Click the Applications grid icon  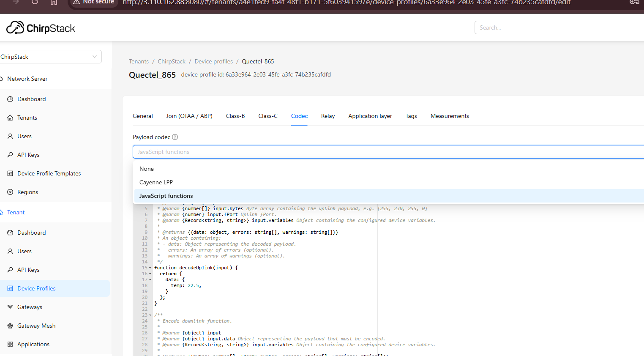click(x=10, y=344)
